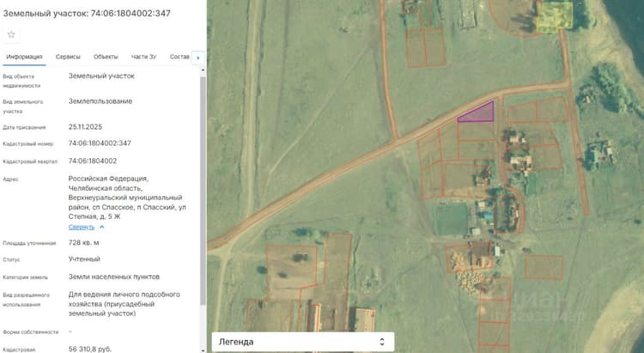Click the up chevron beside the Свернуть link

[102, 227]
